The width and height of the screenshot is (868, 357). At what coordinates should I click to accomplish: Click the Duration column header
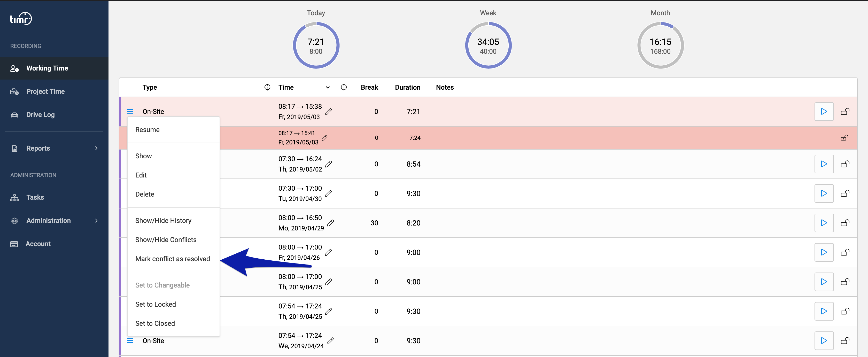pyautogui.click(x=408, y=88)
